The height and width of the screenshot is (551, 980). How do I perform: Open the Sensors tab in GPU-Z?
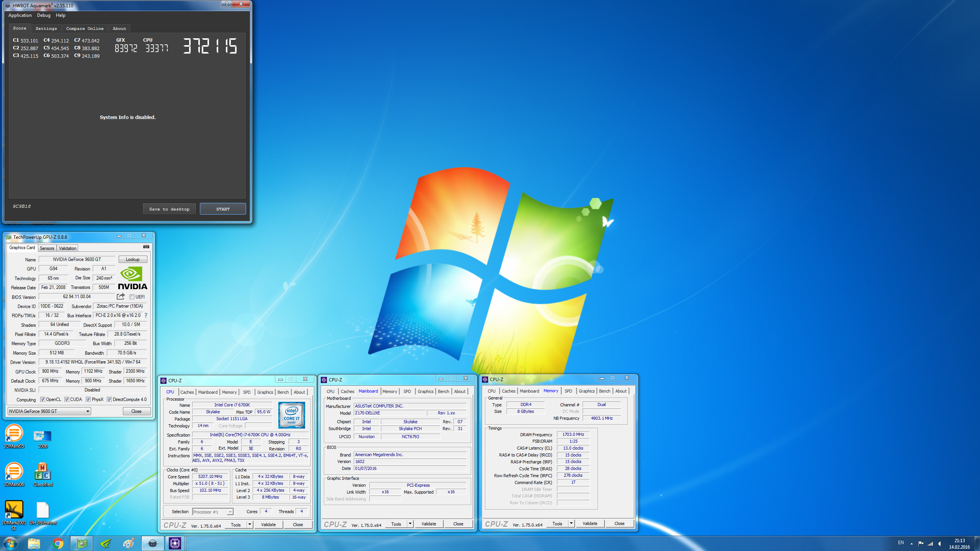(x=47, y=248)
